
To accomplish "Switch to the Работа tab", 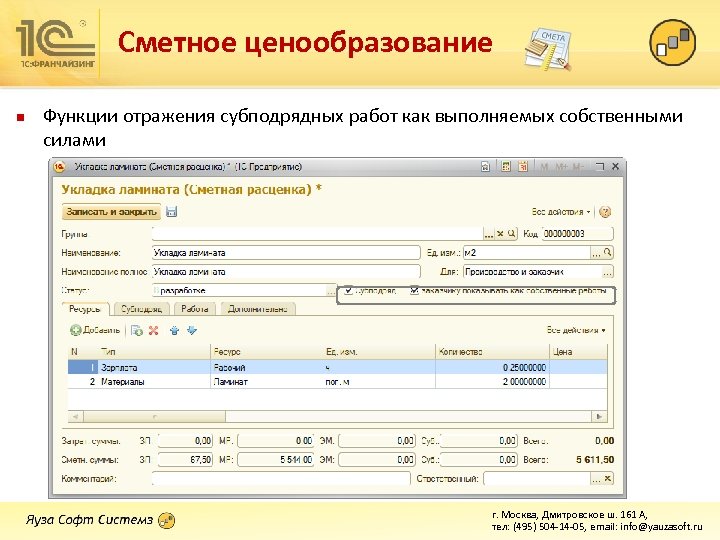I will [x=195, y=309].
